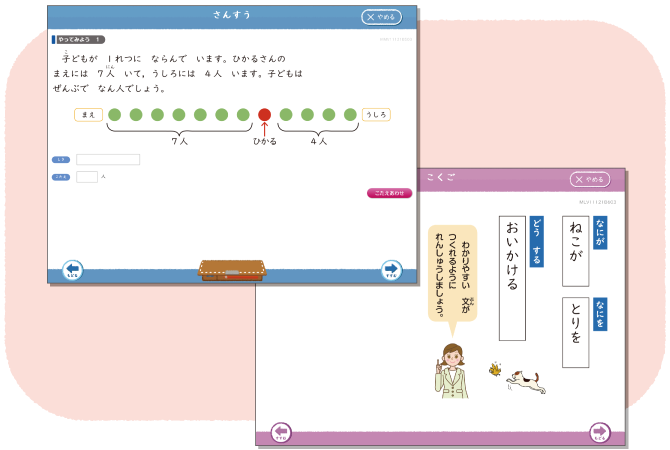The image size is (670, 450).
Task: Click the こくご title text
Action: coord(441,177)
